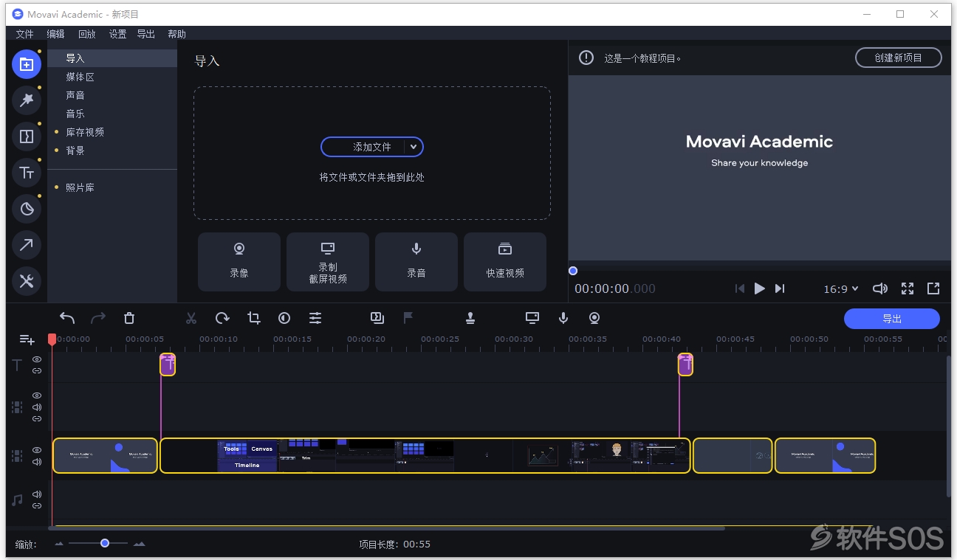This screenshot has width=957, height=560.
Task: Open the Transitions panel icon
Action: [x=27, y=136]
